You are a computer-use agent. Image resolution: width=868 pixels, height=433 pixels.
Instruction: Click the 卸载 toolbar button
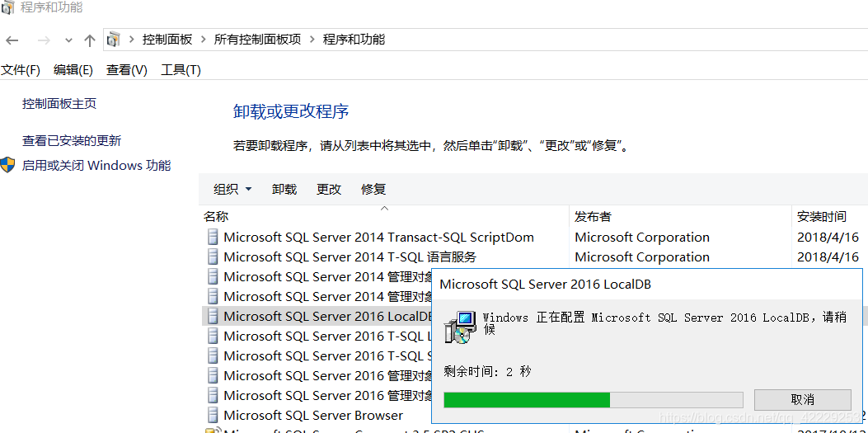[284, 190]
